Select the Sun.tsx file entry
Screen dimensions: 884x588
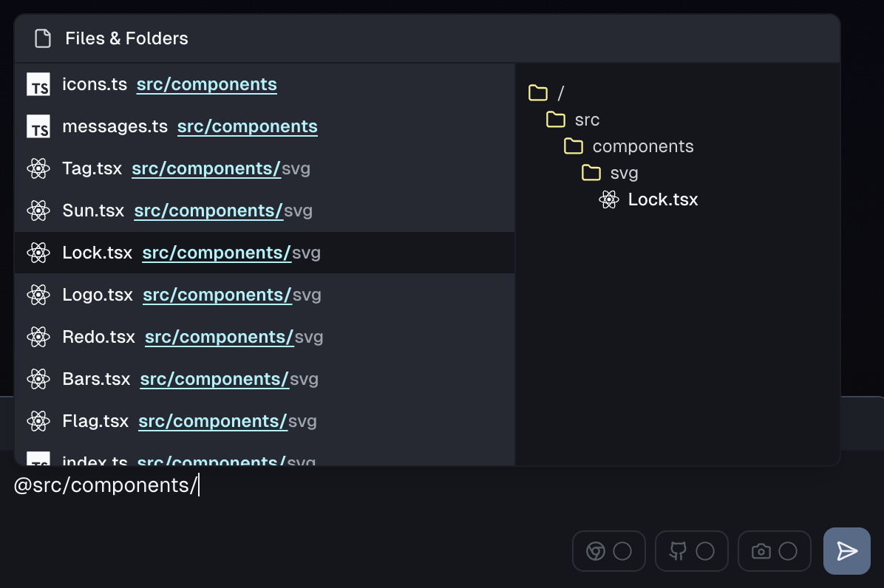coord(93,211)
